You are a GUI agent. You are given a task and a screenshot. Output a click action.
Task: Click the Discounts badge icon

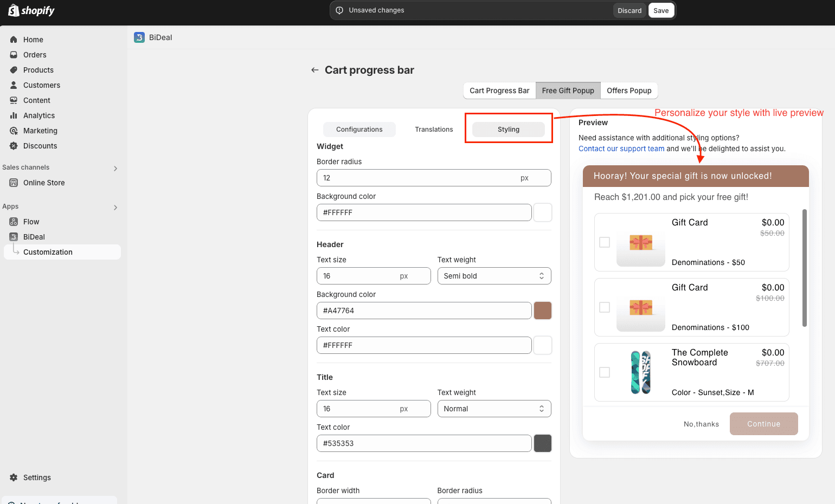tap(14, 146)
